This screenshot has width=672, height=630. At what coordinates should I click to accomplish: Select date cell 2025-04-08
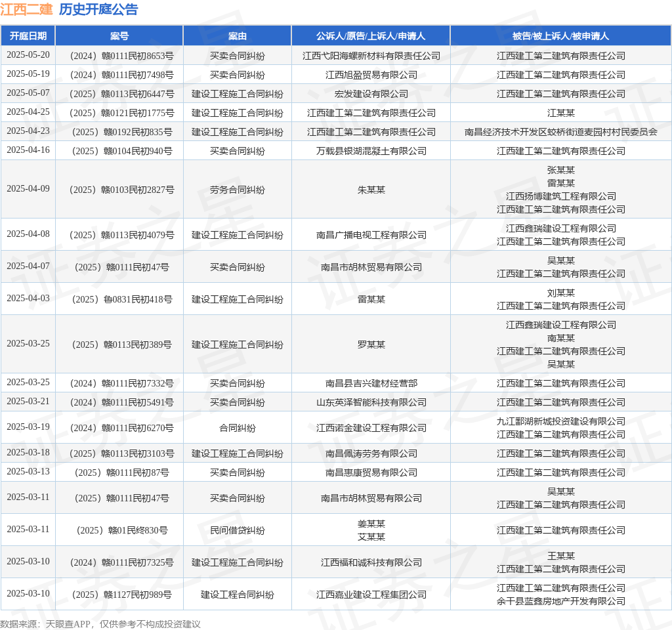point(28,234)
